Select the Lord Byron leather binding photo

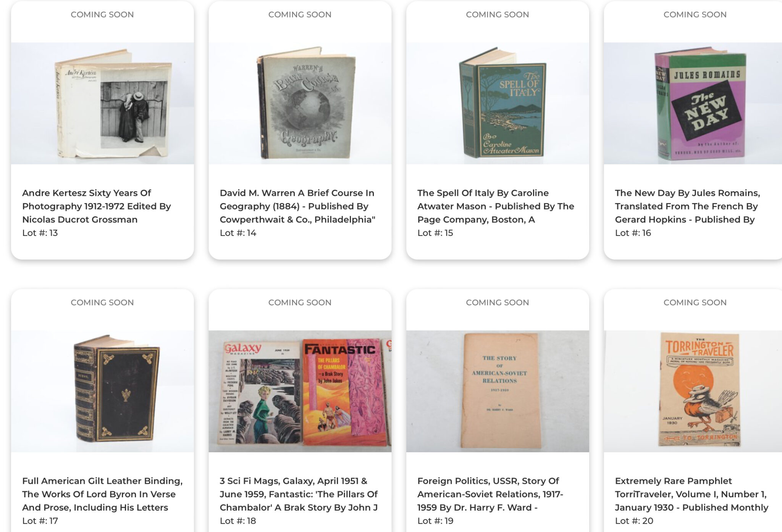[102, 391]
